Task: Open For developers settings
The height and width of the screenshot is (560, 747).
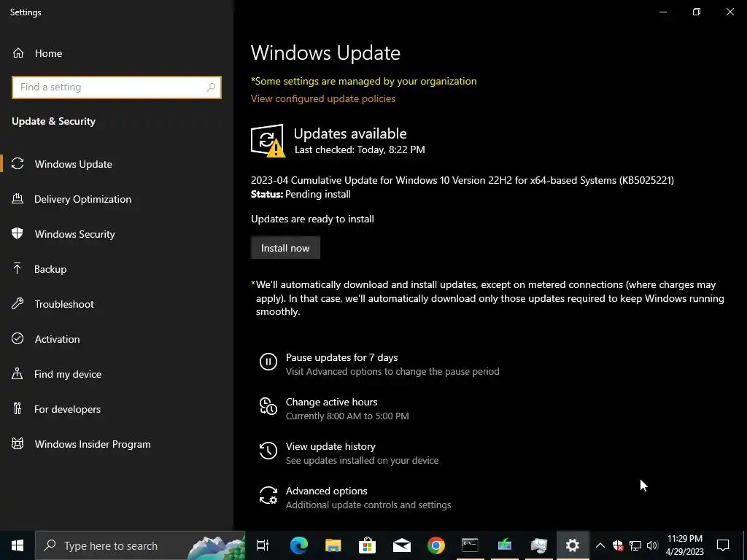Action: 116,409
